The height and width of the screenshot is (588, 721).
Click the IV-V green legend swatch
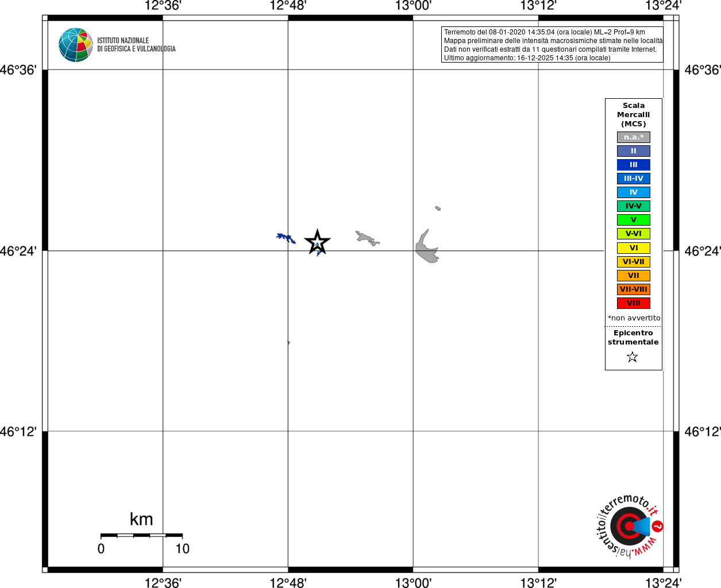point(634,206)
